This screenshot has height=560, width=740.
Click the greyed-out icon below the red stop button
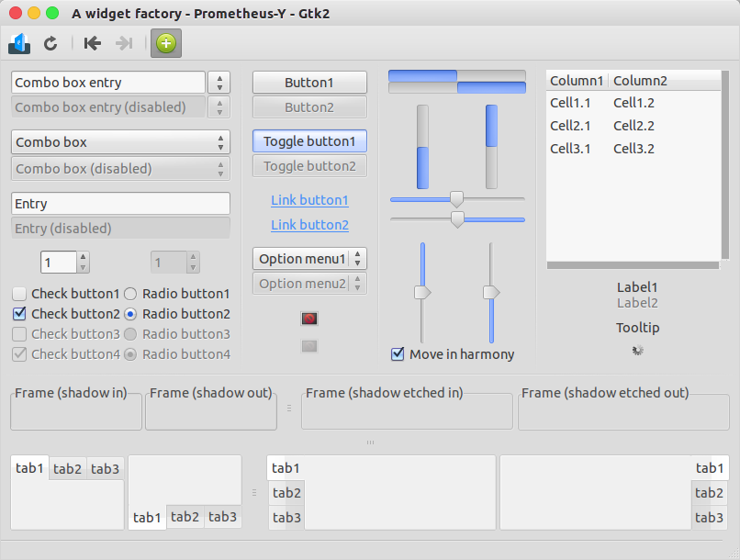(x=309, y=346)
